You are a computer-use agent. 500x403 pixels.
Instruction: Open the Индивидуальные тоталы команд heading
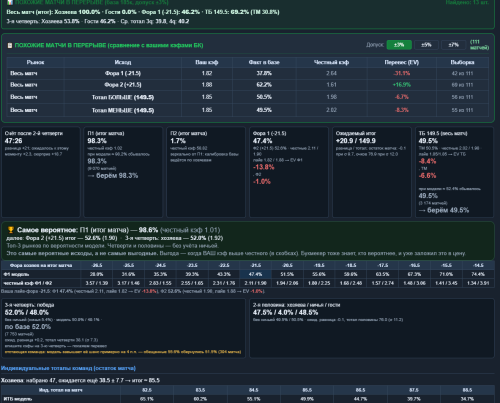point(68,368)
